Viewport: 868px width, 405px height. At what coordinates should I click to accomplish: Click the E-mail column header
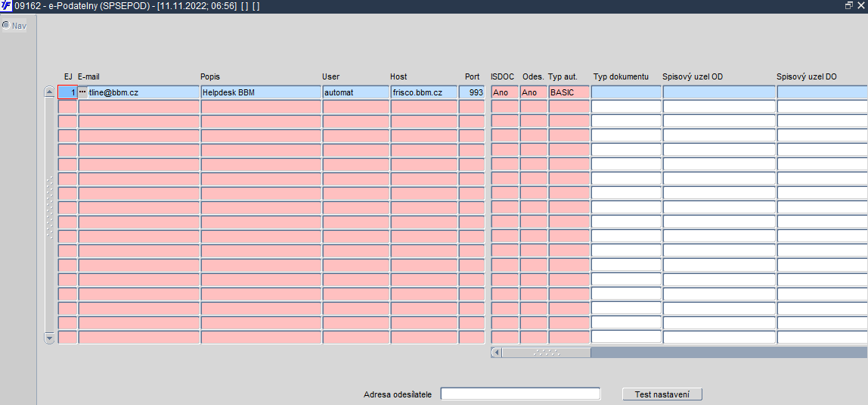pyautogui.click(x=88, y=76)
